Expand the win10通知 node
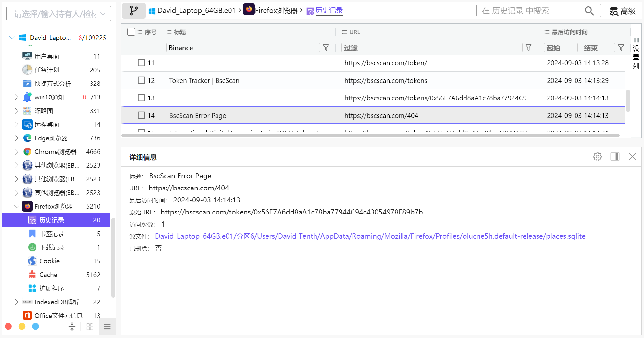 tap(16, 97)
